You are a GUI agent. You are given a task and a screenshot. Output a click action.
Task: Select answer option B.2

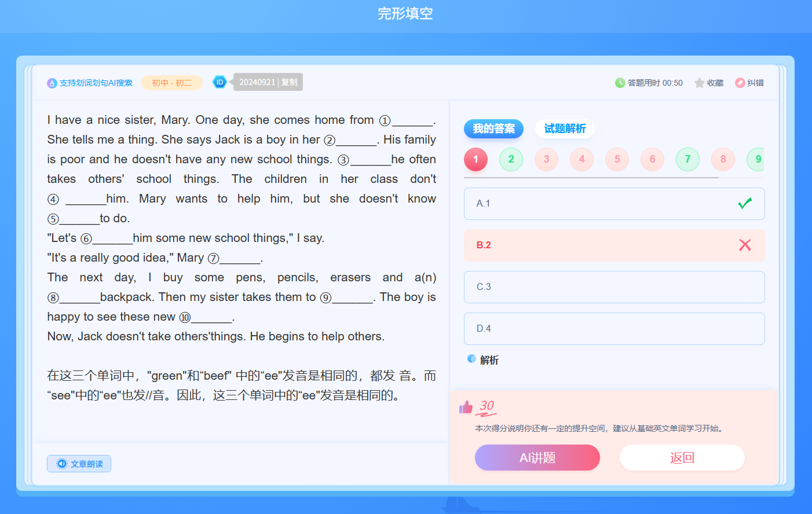614,245
